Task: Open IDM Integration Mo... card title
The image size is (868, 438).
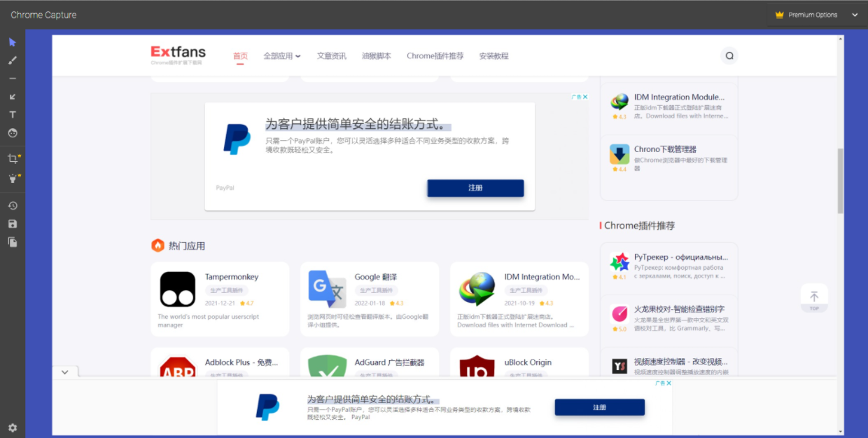Action: [x=542, y=277]
